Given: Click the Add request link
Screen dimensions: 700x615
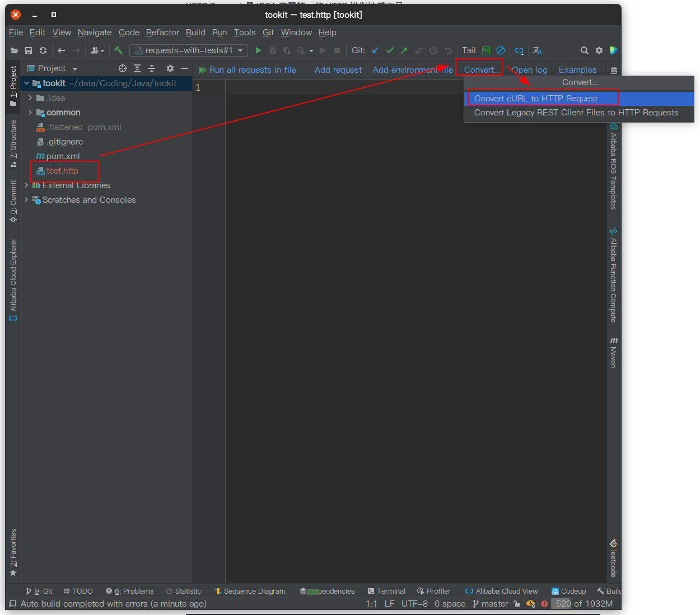Looking at the screenshot, I should coord(338,70).
